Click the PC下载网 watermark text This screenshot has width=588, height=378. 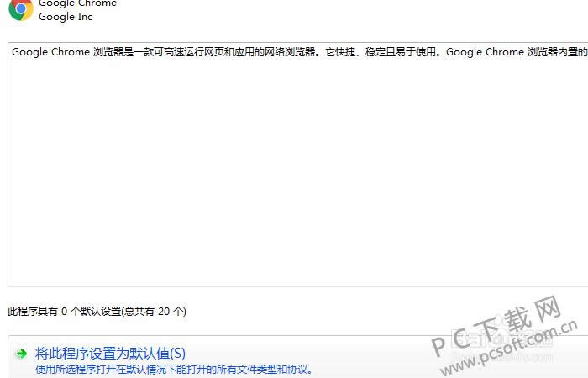[x=496, y=326]
